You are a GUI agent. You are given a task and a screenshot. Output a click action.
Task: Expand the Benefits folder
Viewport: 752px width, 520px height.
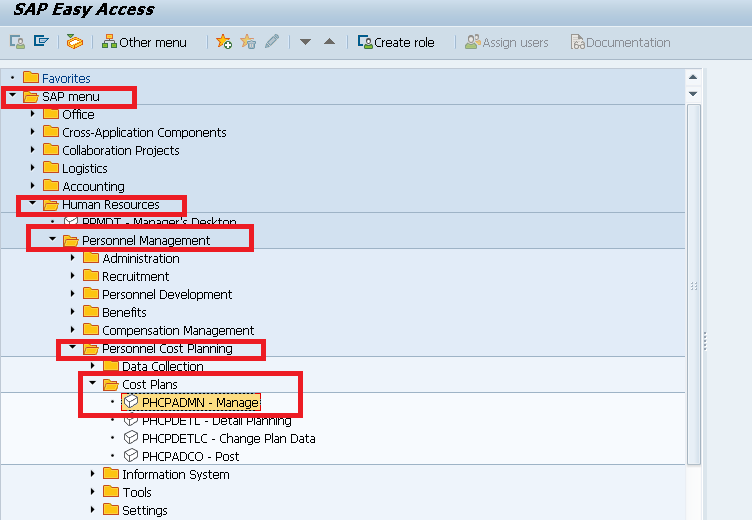pos(72,312)
